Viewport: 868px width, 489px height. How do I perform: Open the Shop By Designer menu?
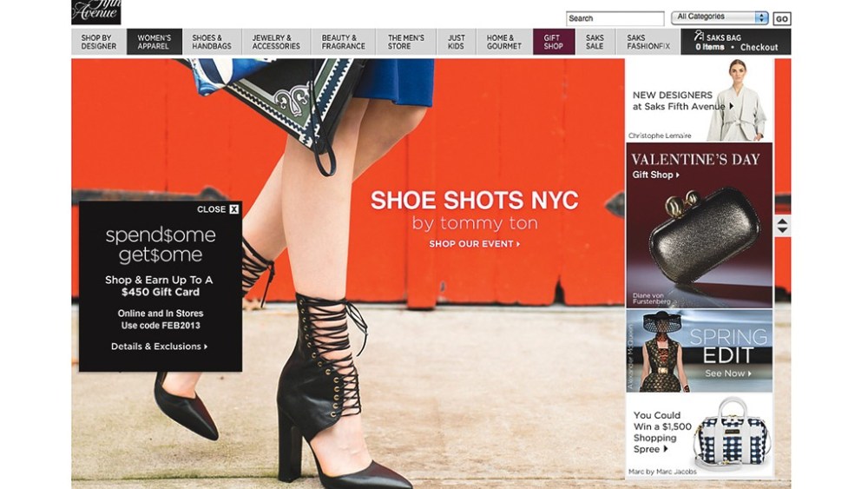[99, 42]
